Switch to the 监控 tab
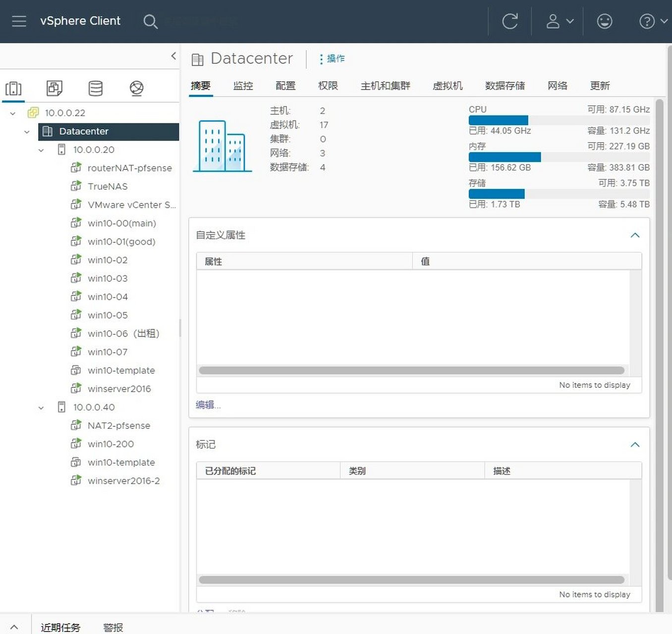This screenshot has height=634, width=672. pos(243,86)
